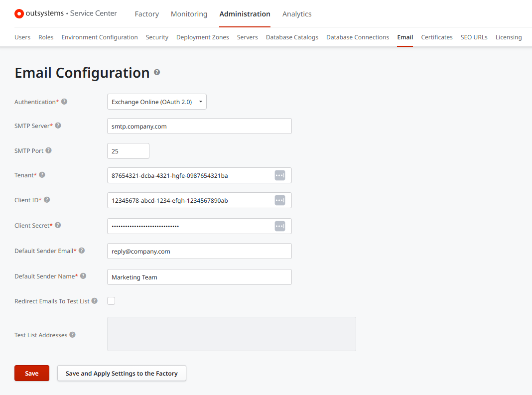Image resolution: width=532 pixels, height=395 pixels.
Task: Open the Certificates tab
Action: [437, 37]
